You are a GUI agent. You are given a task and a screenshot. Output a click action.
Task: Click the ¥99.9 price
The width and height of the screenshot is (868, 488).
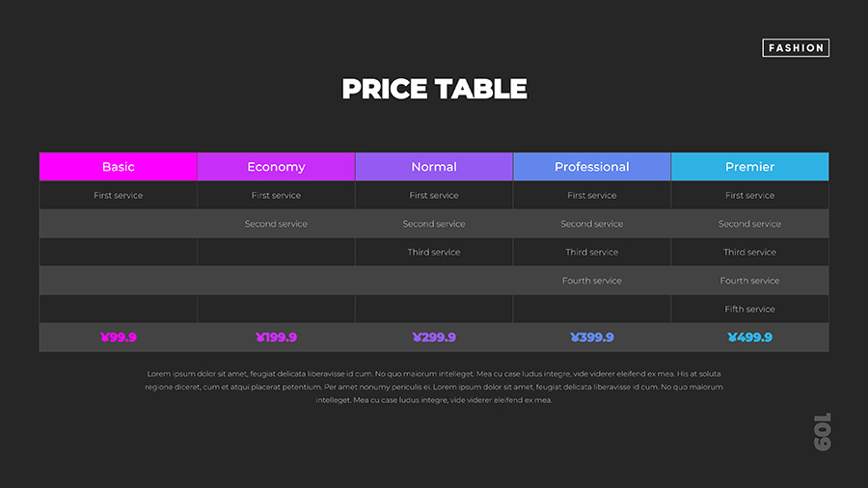coord(119,338)
